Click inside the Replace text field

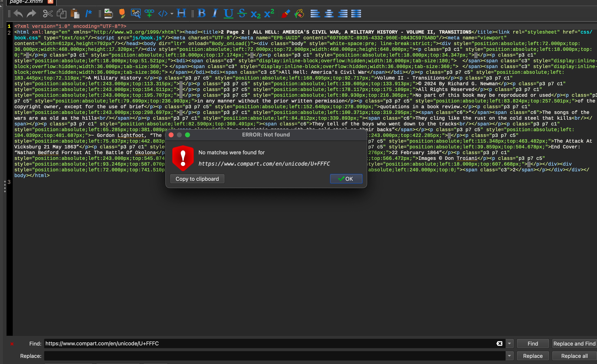click(x=274, y=356)
